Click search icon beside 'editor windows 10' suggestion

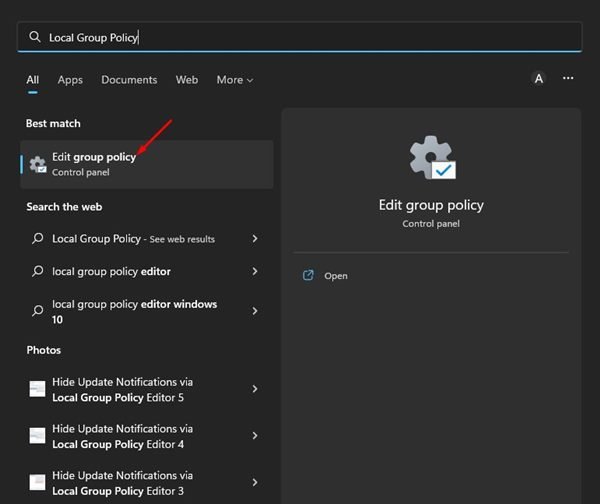pyautogui.click(x=38, y=310)
